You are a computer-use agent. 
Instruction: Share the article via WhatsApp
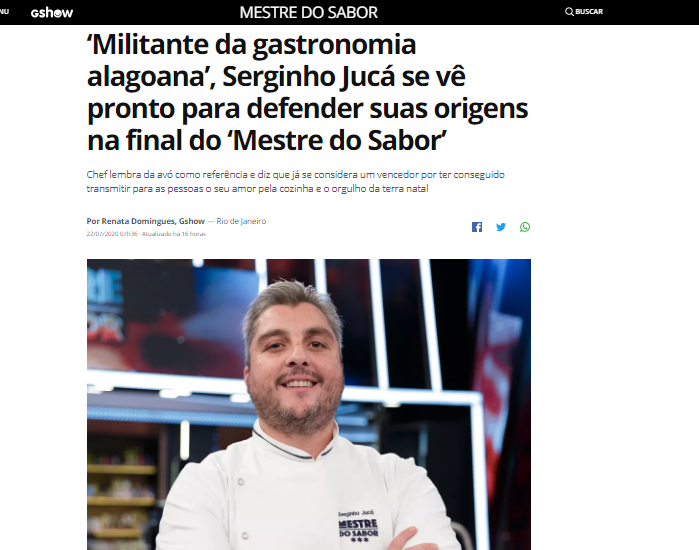tap(525, 227)
